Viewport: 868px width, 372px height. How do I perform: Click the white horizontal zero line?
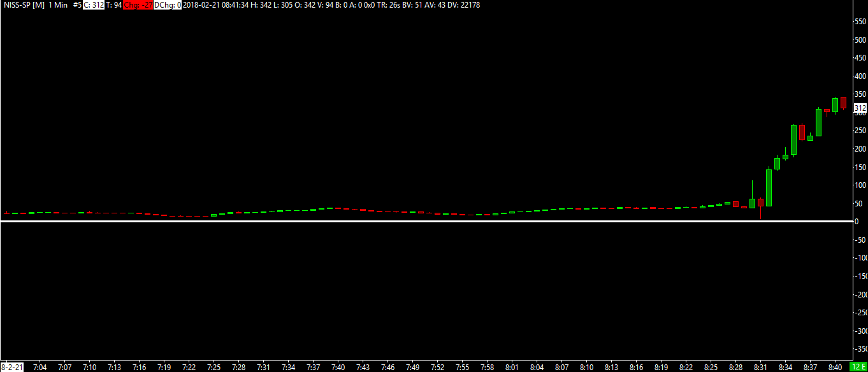pos(425,221)
